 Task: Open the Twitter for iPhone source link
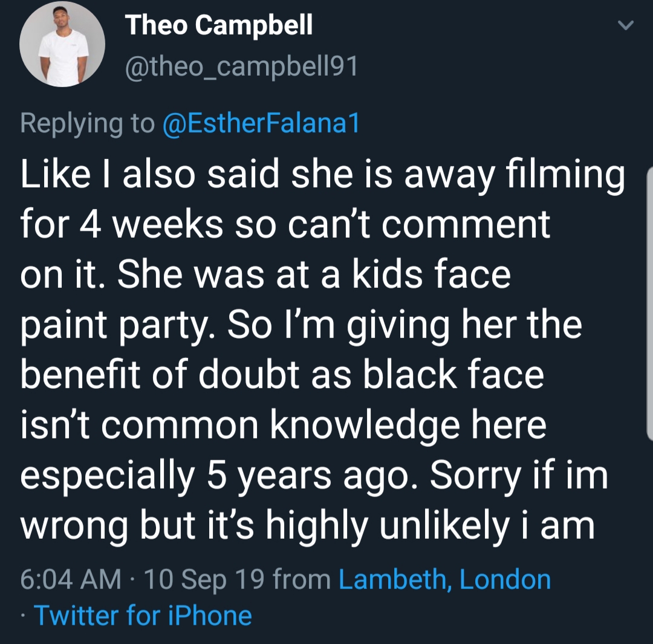tap(143, 615)
